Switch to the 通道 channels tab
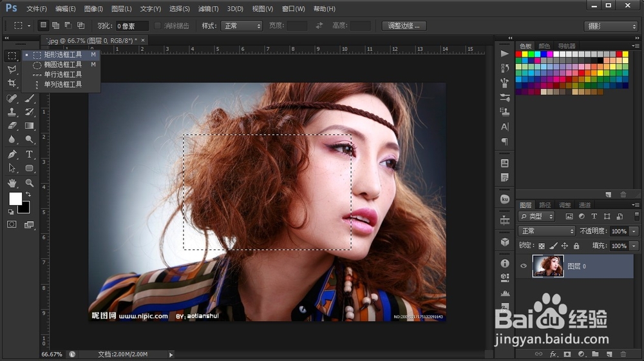Screen dimensions: 644x361 (585, 205)
